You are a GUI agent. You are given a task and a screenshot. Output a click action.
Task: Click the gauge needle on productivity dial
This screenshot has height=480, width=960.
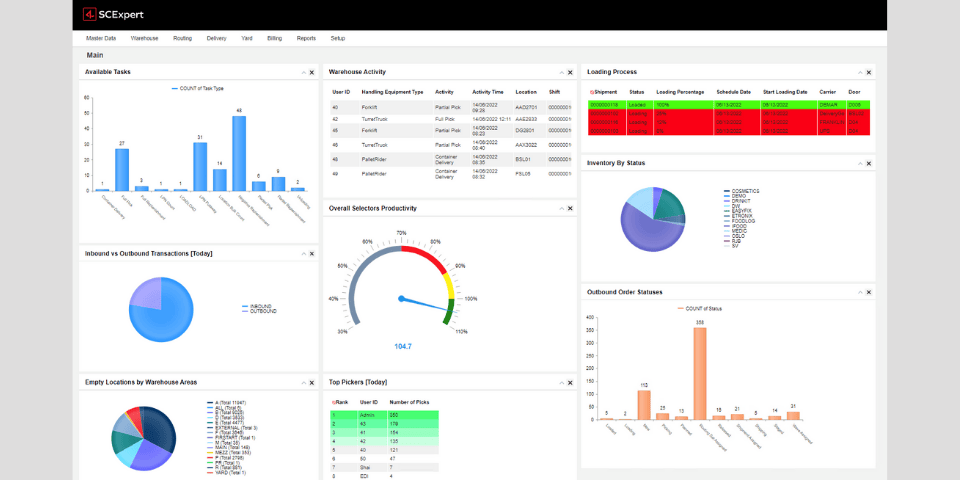pos(420,302)
